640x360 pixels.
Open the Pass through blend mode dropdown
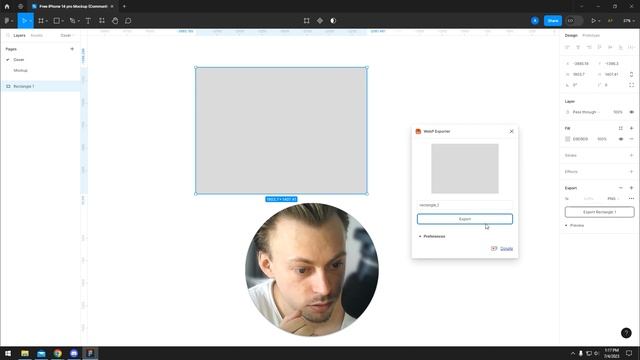[x=586, y=112]
